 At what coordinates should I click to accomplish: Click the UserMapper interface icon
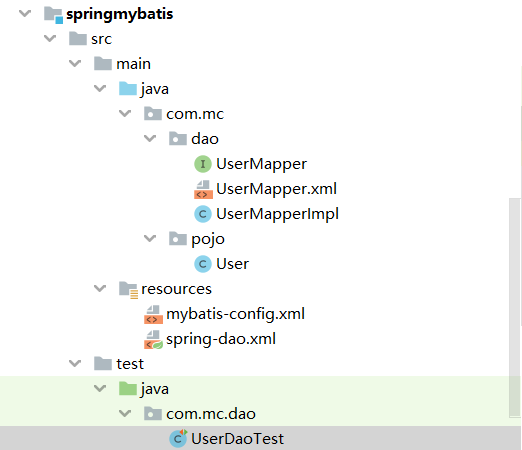tap(203, 164)
